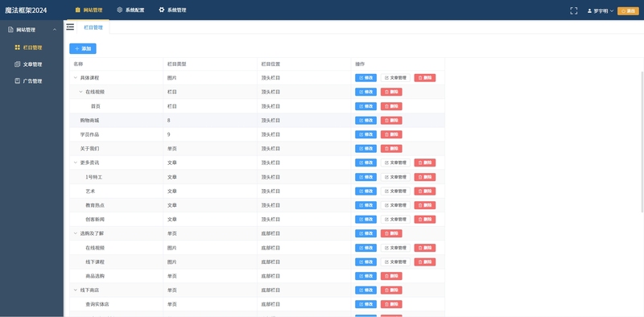Collapse the 具体课程 tree row

click(75, 77)
